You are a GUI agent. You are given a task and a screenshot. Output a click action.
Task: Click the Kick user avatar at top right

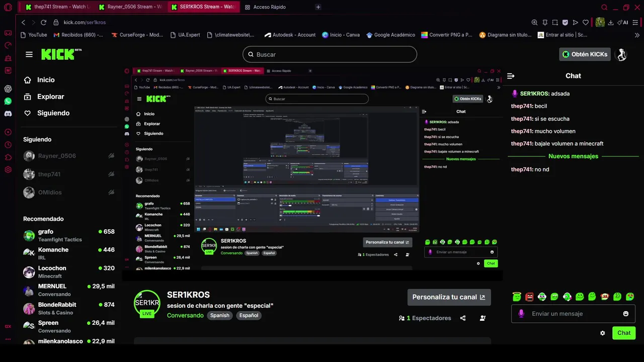click(622, 54)
